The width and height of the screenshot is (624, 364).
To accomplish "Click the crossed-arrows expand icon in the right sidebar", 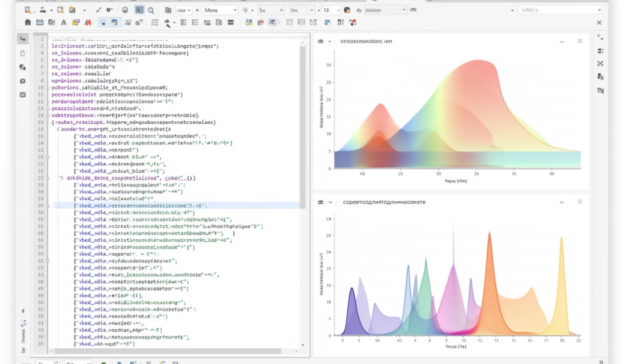I will (601, 63).
